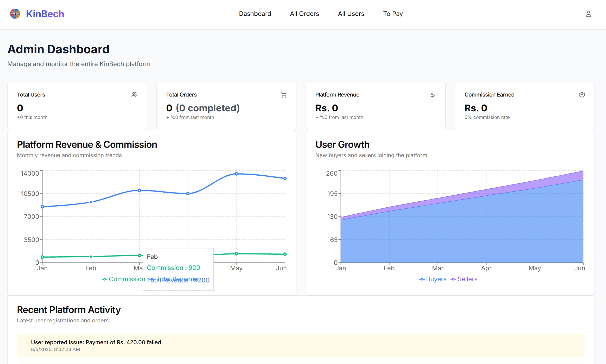Click the Mar total revenue point
Image resolution: width=606 pixels, height=364 pixels.
pos(139,190)
